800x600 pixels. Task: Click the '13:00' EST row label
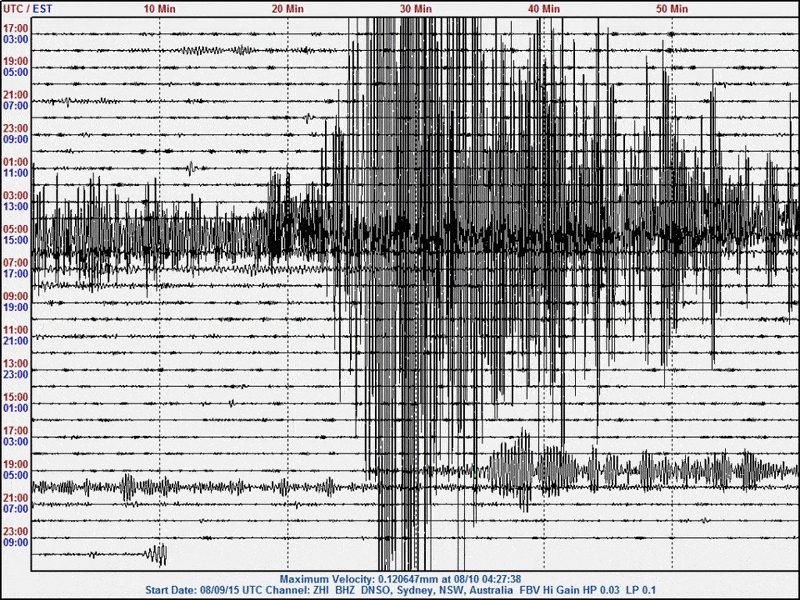coord(16,207)
